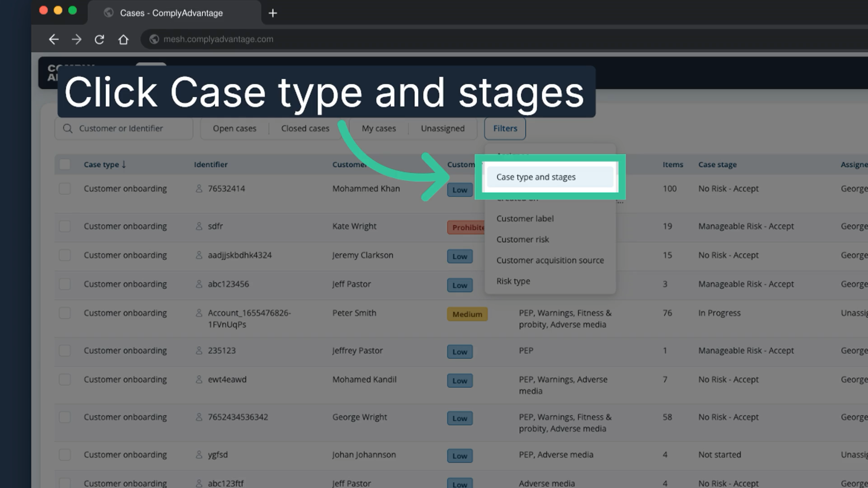Click the person icon beside identifier 76532414
Image resolution: width=868 pixels, height=488 pixels.
[199, 188]
